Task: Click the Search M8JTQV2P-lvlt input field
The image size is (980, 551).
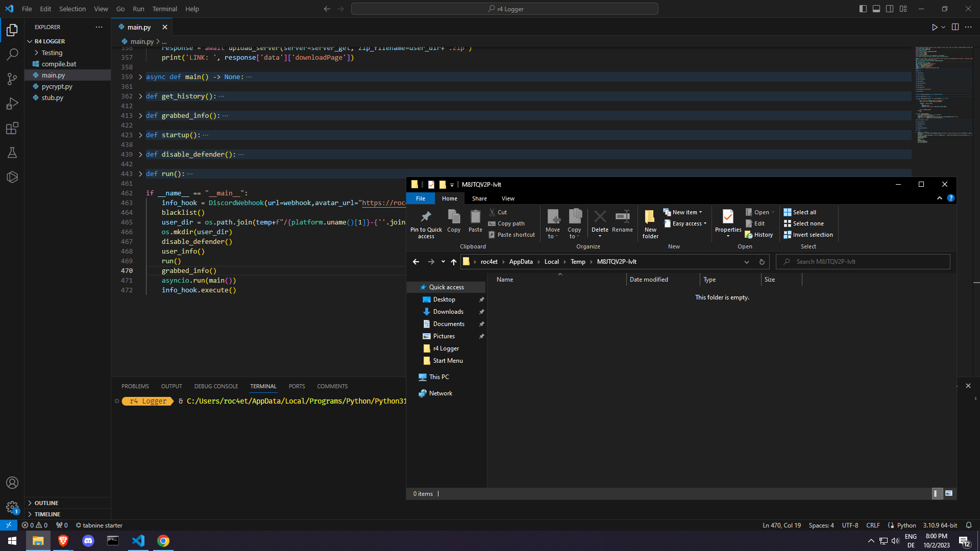Action: (863, 262)
